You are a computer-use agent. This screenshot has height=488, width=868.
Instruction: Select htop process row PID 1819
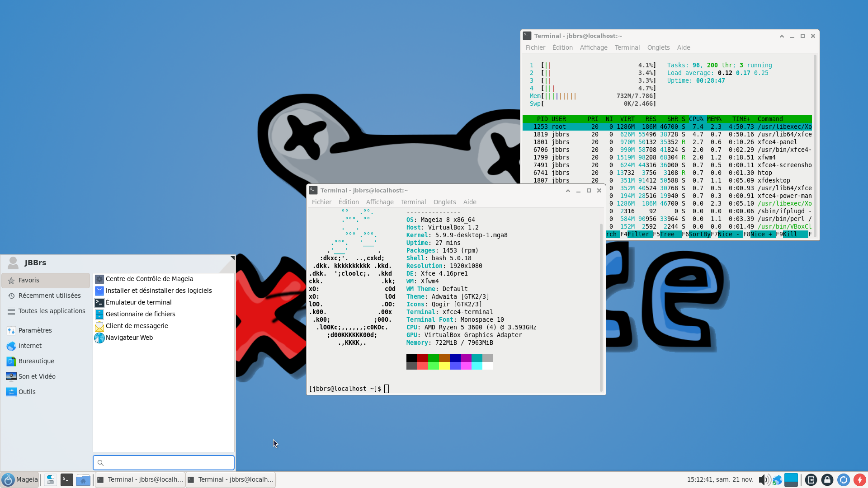(667, 134)
